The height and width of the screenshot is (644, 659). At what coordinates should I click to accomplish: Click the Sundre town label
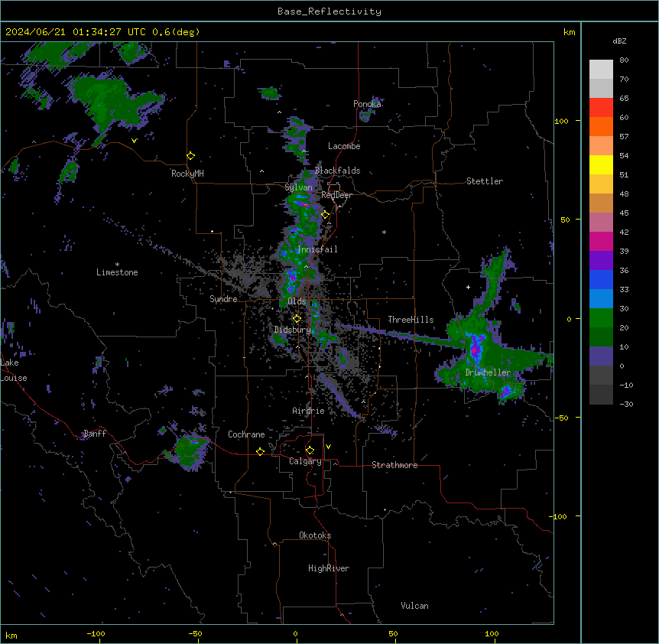(x=223, y=299)
